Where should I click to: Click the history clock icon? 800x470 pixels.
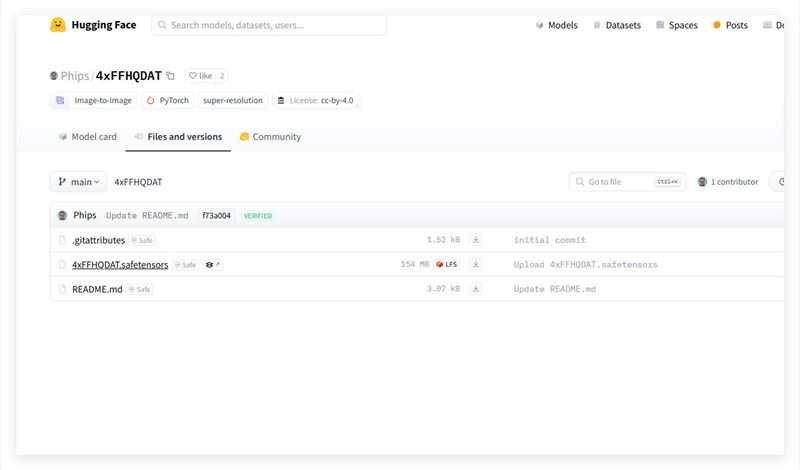(x=782, y=182)
